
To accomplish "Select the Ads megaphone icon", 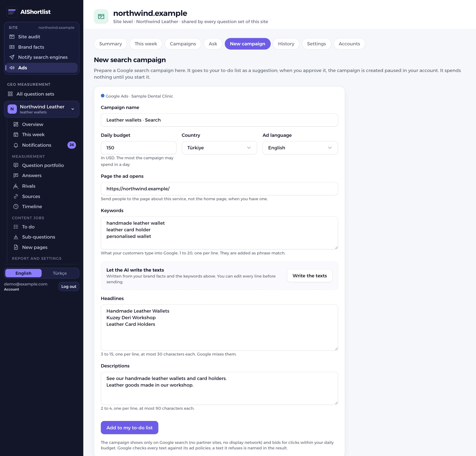I will [x=12, y=68].
